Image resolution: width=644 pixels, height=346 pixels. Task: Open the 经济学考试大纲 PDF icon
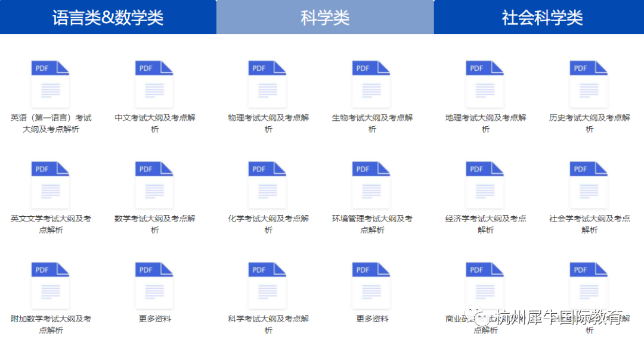485,185
